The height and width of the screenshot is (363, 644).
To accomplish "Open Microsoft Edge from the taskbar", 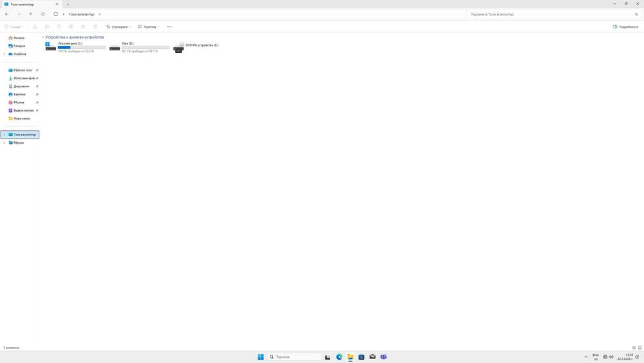I will coord(339,357).
